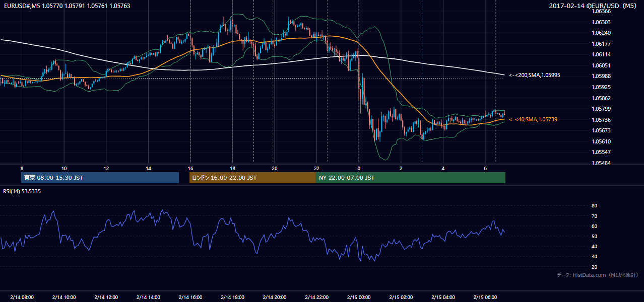Image resolution: width=644 pixels, height=302 pixels.
Task: Click the RSI 40 level label
Action: 595,246
